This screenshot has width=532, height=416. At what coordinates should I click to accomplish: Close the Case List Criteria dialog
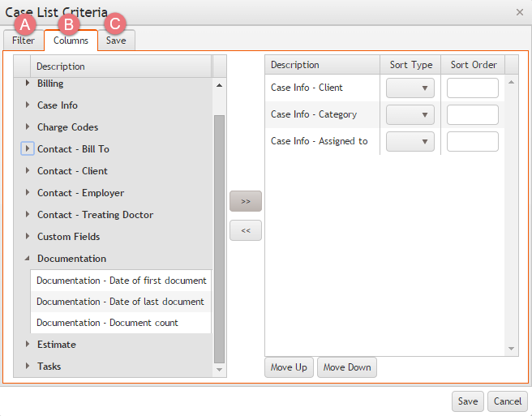coord(519,12)
